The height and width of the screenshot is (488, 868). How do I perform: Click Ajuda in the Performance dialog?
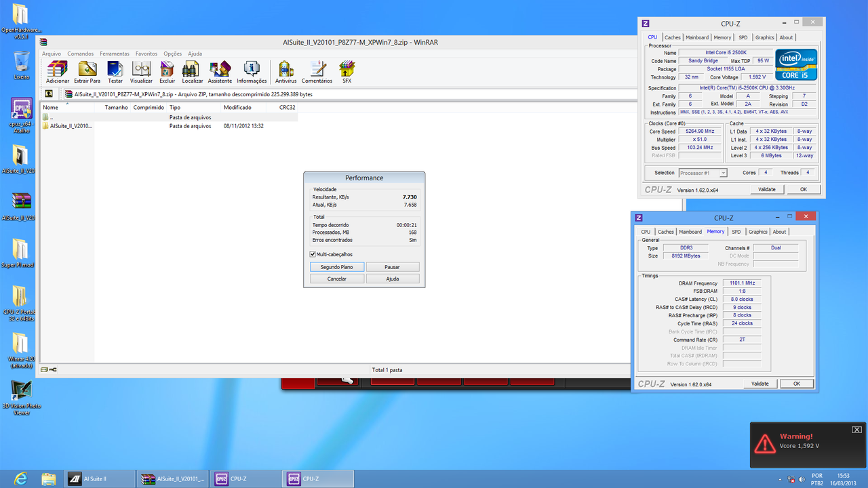point(392,279)
